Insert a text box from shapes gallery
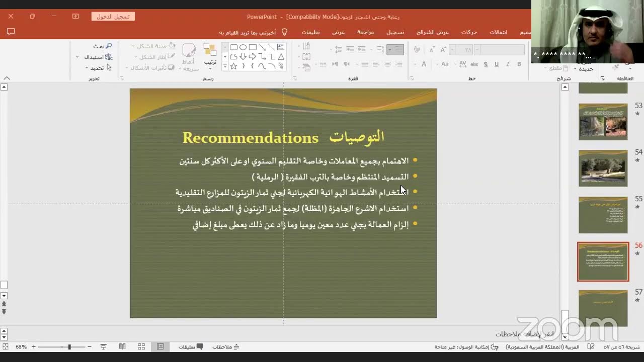The height and width of the screenshot is (362, 644). click(x=280, y=47)
